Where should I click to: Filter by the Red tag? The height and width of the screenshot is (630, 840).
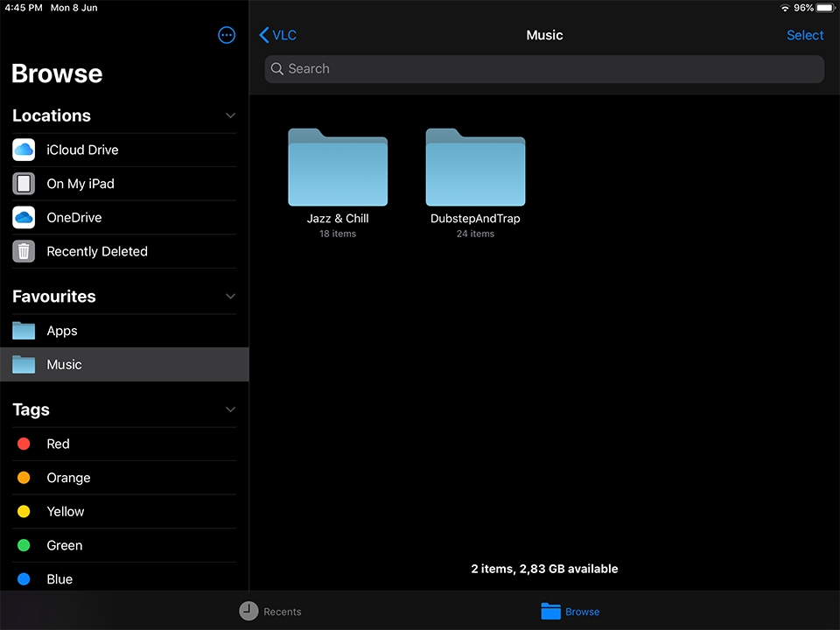tap(124, 444)
